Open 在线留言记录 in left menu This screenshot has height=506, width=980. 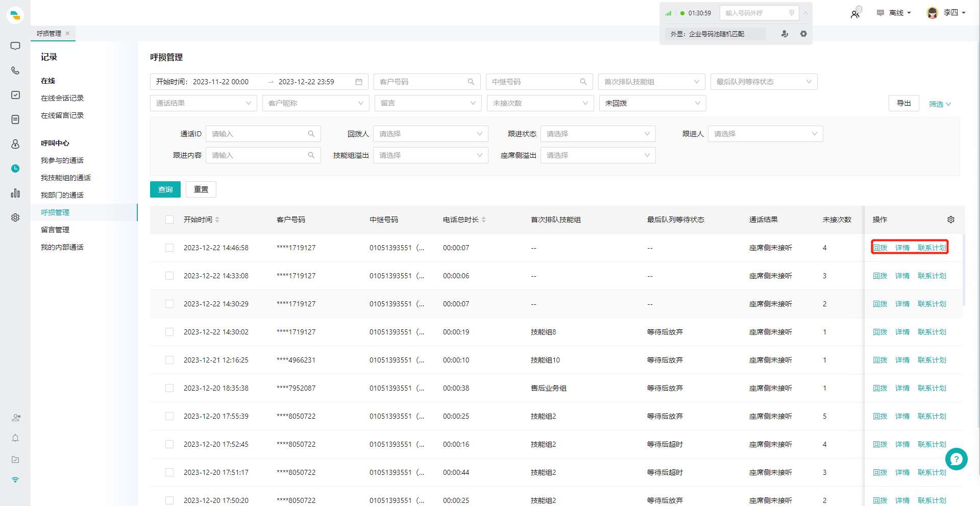tap(62, 115)
